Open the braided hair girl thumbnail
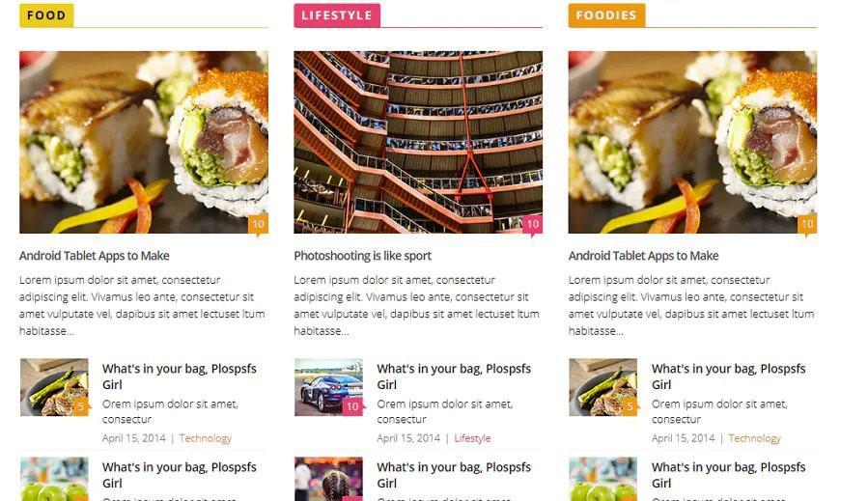This screenshot has height=501, width=868. [329, 479]
